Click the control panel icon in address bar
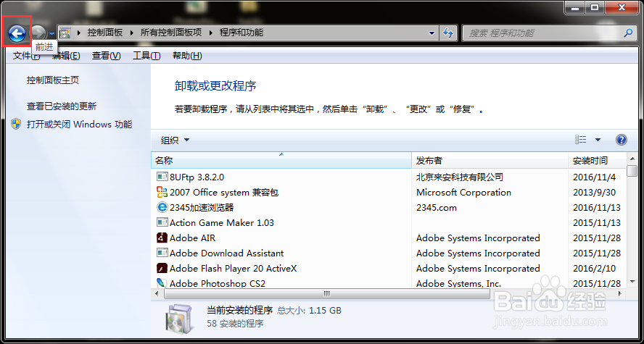 pyautogui.click(x=65, y=33)
